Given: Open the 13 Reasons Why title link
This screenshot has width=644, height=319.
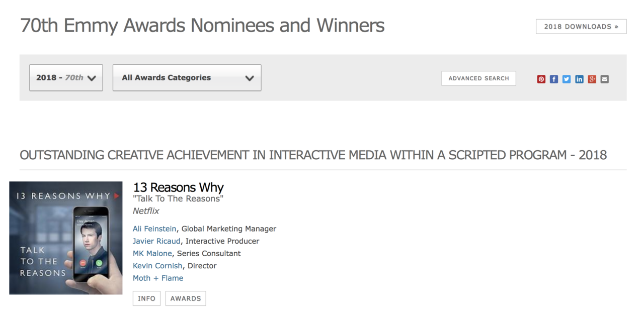Looking at the screenshot, I should 178,187.
